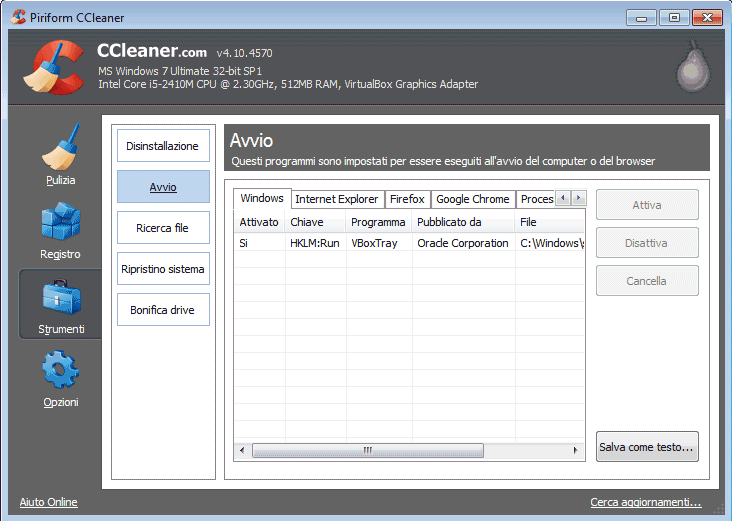The width and height of the screenshot is (732, 521).
Task: Click Cerca aggiornamenti link
Action: coord(646,502)
